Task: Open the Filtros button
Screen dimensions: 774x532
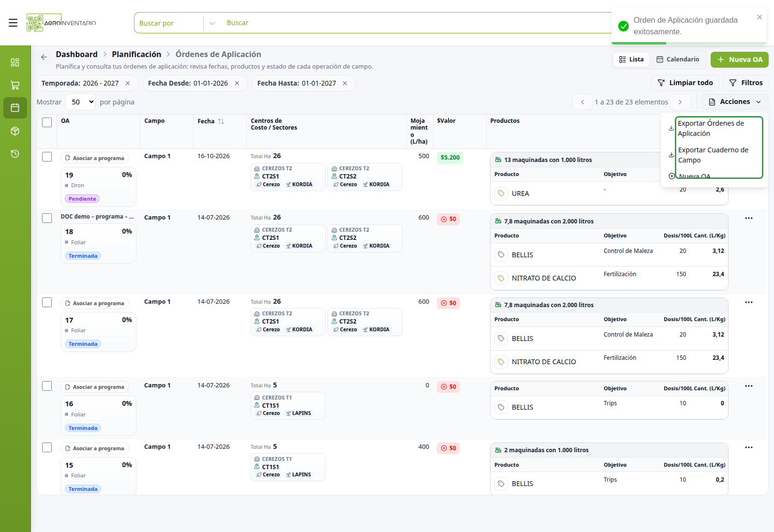Action: click(x=745, y=83)
